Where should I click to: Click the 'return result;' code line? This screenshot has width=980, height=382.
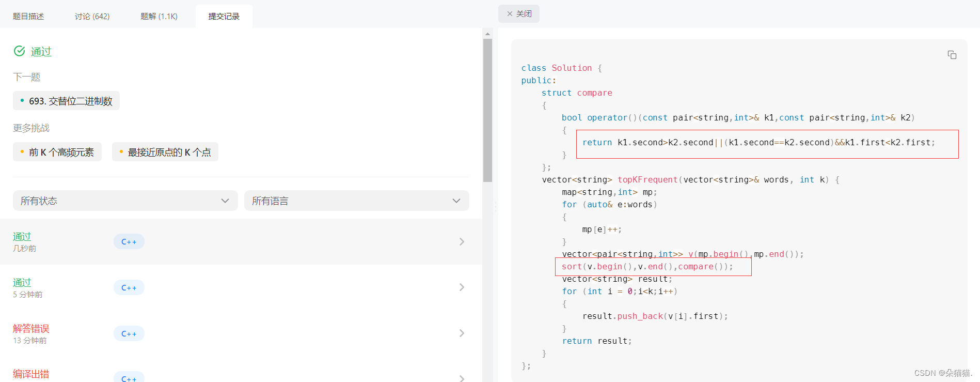tap(597, 341)
